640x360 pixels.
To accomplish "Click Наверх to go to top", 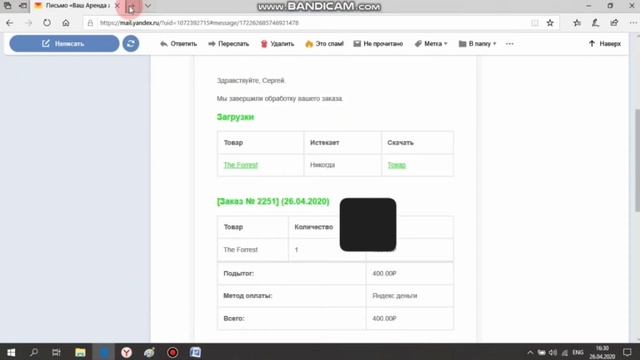I will 604,44.
